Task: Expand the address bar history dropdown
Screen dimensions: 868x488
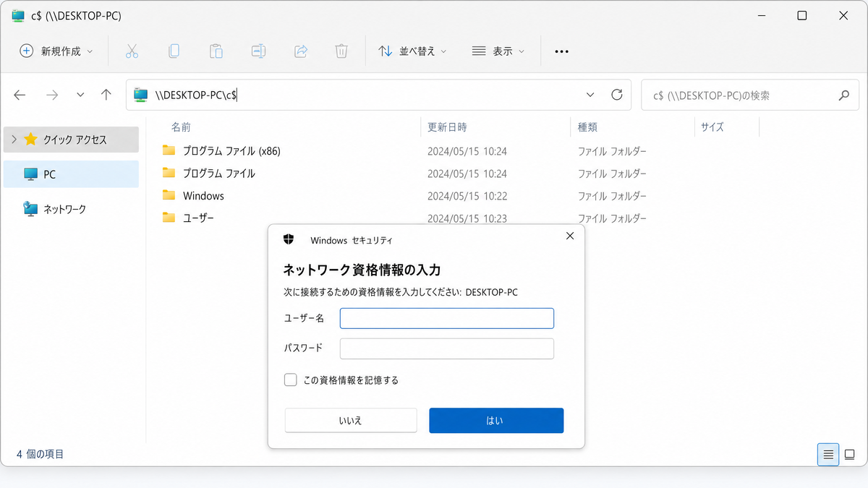Action: [590, 95]
